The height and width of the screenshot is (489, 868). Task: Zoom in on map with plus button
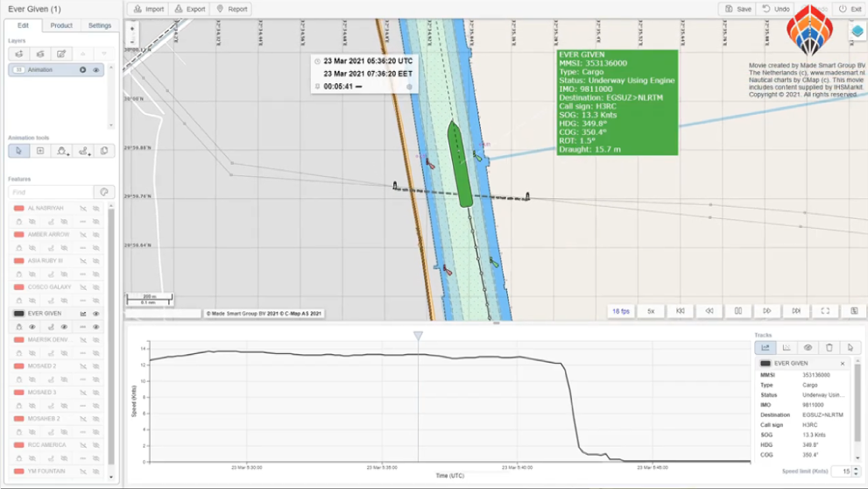tap(132, 29)
